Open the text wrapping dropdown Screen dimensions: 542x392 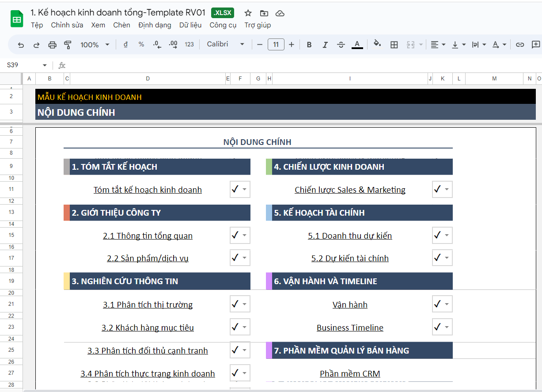coord(479,45)
